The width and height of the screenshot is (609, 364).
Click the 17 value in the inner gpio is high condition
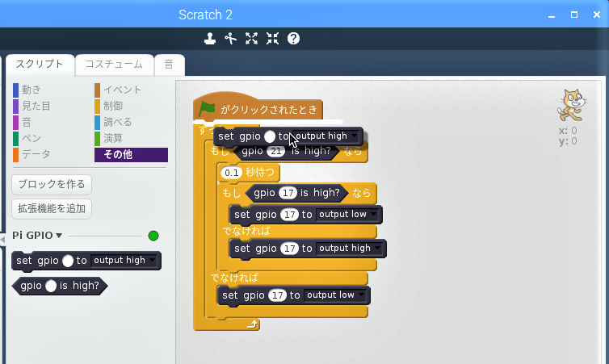(288, 193)
